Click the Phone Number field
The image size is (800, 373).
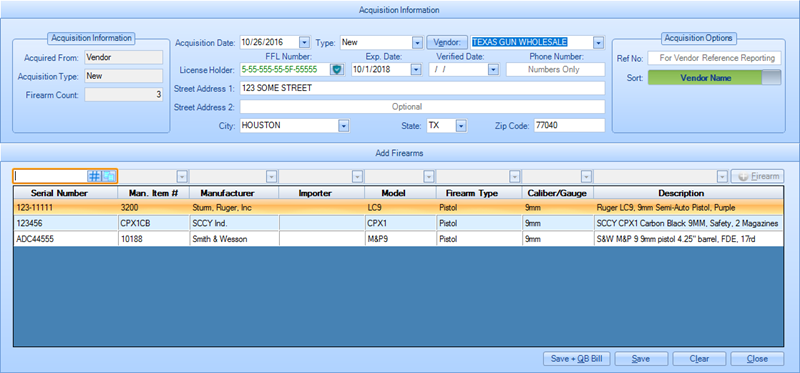555,69
